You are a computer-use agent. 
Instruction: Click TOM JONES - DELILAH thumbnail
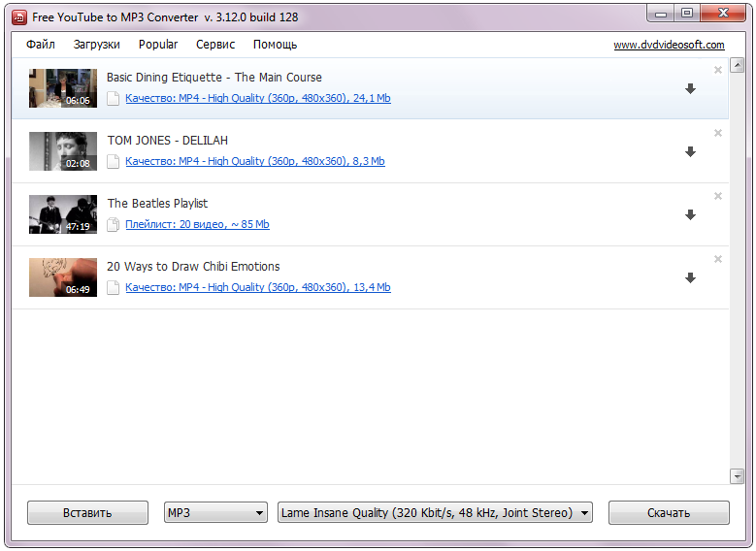point(63,151)
